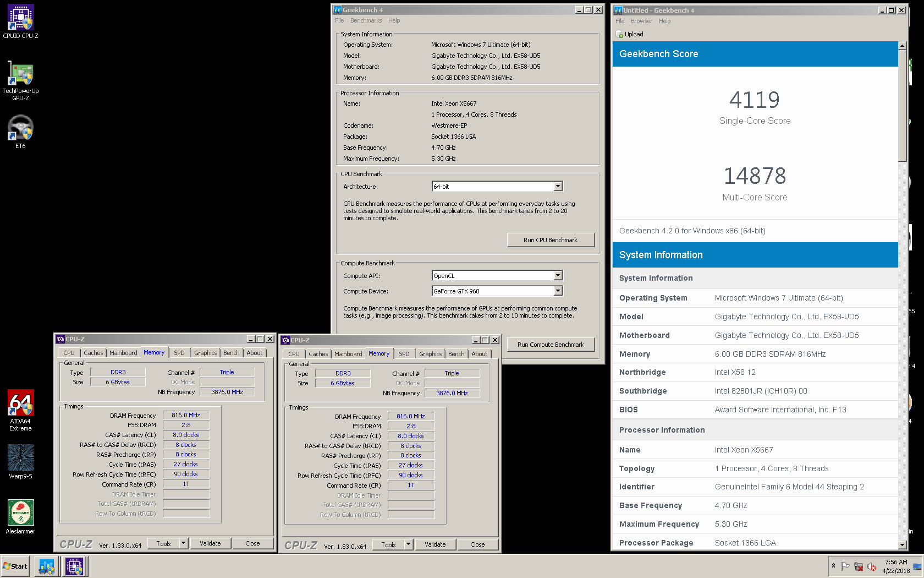Open the Action Center flag tray icon

point(845,566)
